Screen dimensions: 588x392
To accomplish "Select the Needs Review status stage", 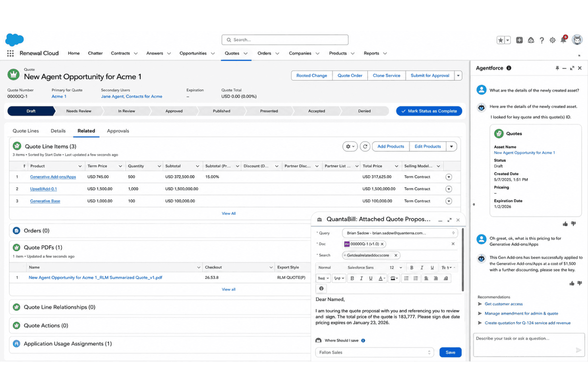I will point(79,111).
